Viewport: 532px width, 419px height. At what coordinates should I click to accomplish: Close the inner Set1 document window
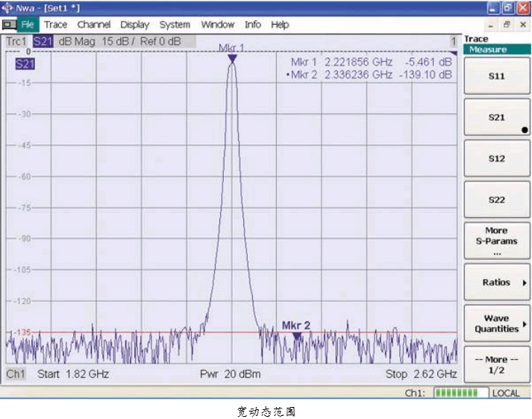coord(522,25)
